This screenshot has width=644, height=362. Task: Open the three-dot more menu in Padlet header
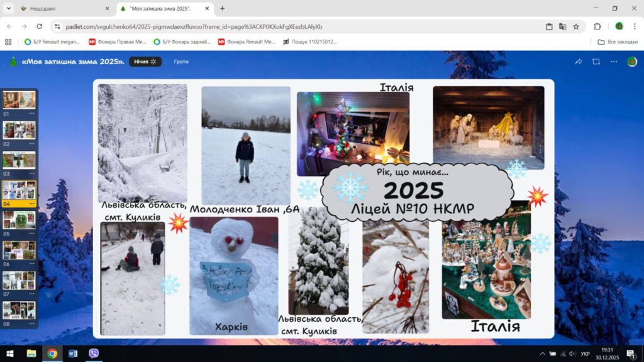click(614, 62)
